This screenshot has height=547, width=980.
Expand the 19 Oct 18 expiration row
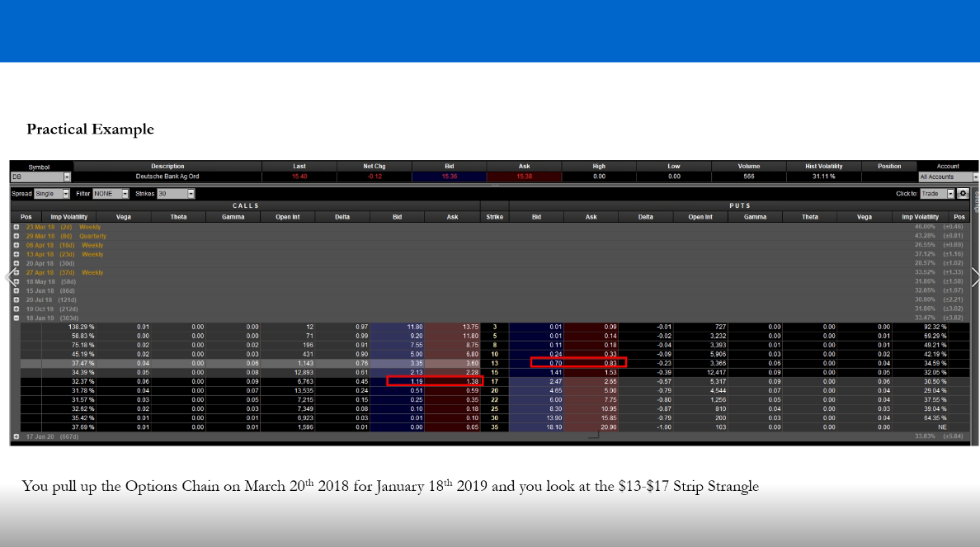pyautogui.click(x=16, y=309)
